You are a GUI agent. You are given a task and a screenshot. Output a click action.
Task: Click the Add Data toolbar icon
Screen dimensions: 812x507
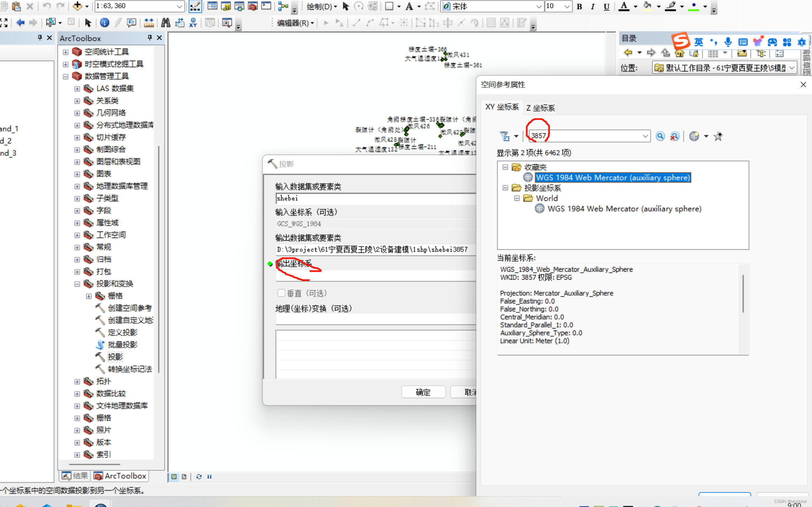[77, 6]
